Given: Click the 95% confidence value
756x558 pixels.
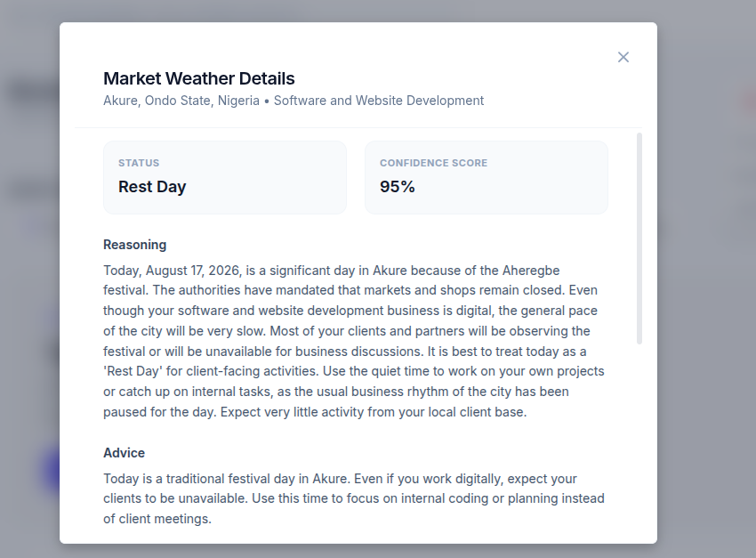Looking at the screenshot, I should (x=397, y=187).
